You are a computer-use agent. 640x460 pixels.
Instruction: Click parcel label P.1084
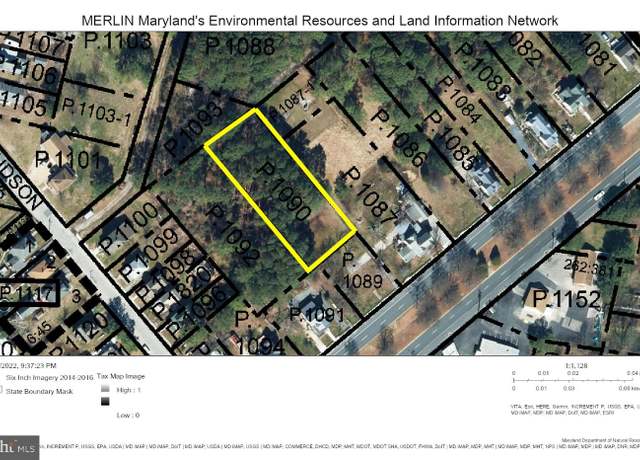[x=458, y=99]
